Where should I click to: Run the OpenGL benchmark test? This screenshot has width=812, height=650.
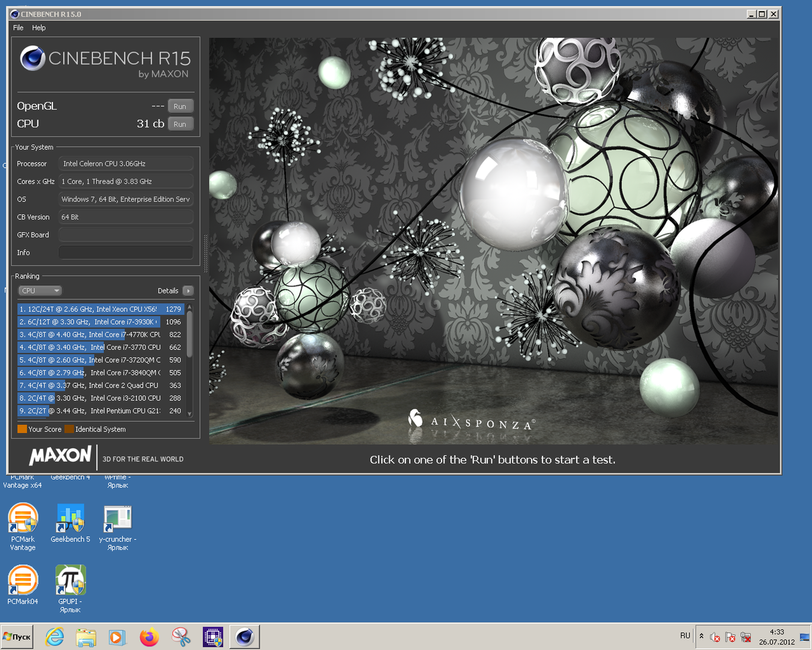[180, 107]
